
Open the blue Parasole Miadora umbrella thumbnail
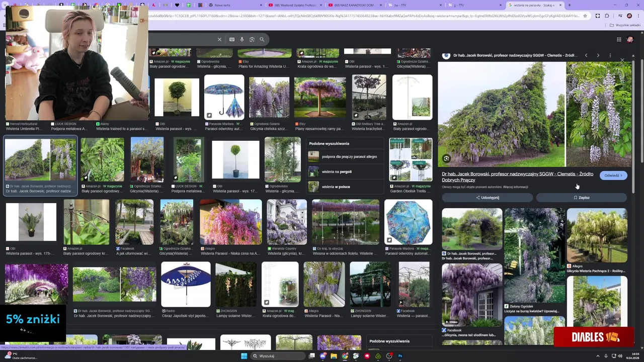pyautogui.click(x=224, y=97)
